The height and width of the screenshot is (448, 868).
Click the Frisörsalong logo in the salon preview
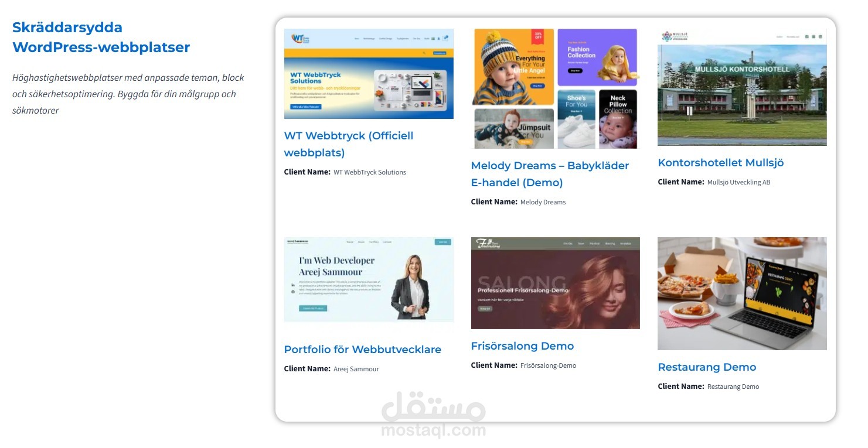[488, 243]
